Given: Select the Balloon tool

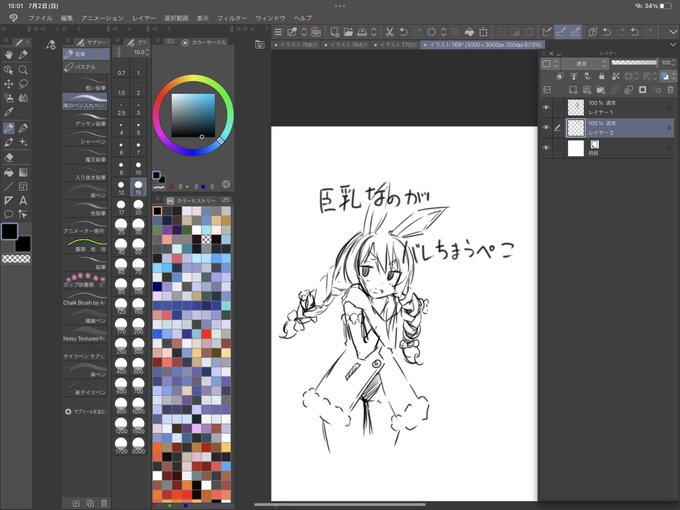Looking at the screenshot, I should tap(9, 214).
